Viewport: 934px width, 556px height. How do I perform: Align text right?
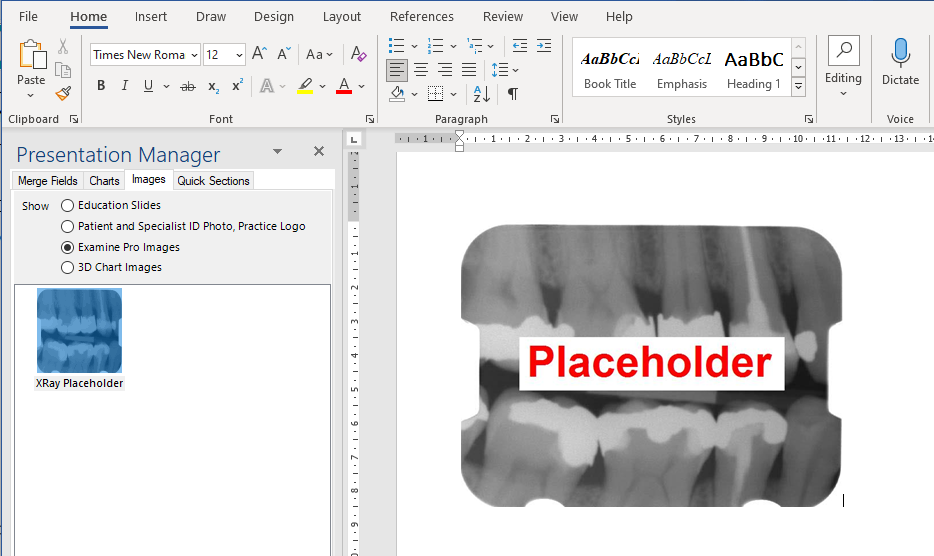coord(445,70)
